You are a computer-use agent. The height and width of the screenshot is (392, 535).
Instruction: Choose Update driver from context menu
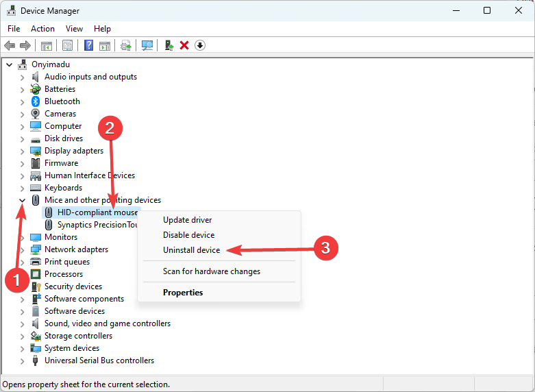219,220
